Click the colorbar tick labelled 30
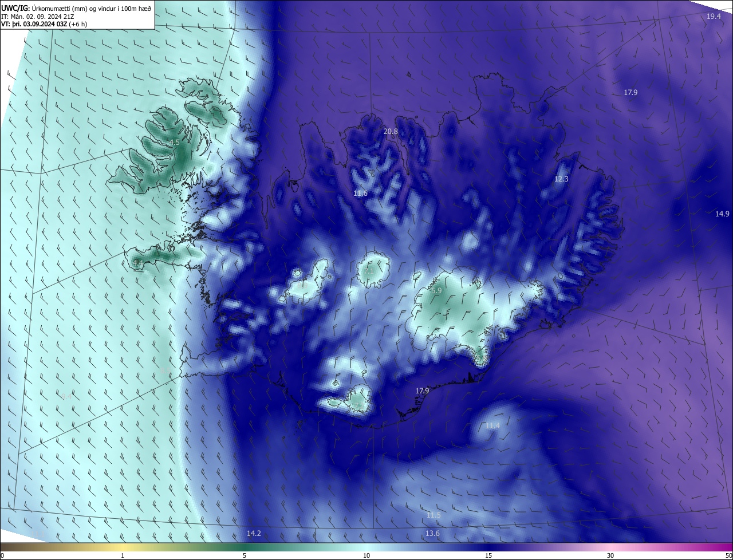Screen dimensions: 733x560 click(x=610, y=555)
